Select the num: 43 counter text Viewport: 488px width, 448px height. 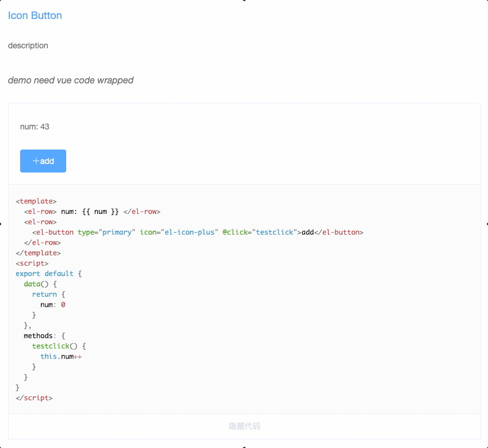point(34,127)
